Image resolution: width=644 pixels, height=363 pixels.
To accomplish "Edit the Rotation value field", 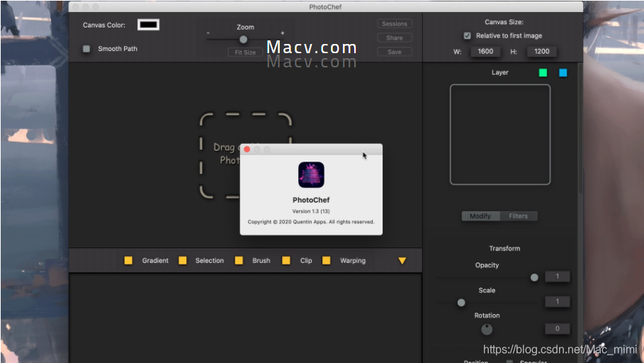I will click(x=558, y=328).
